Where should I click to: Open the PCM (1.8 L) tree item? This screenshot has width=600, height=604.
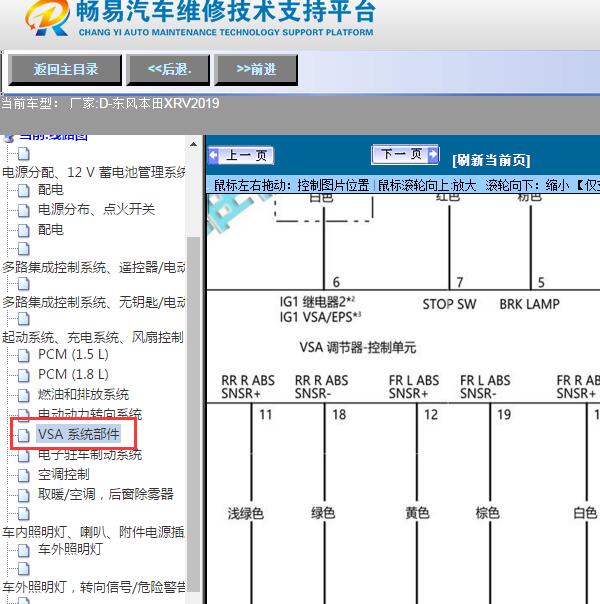pos(73,374)
